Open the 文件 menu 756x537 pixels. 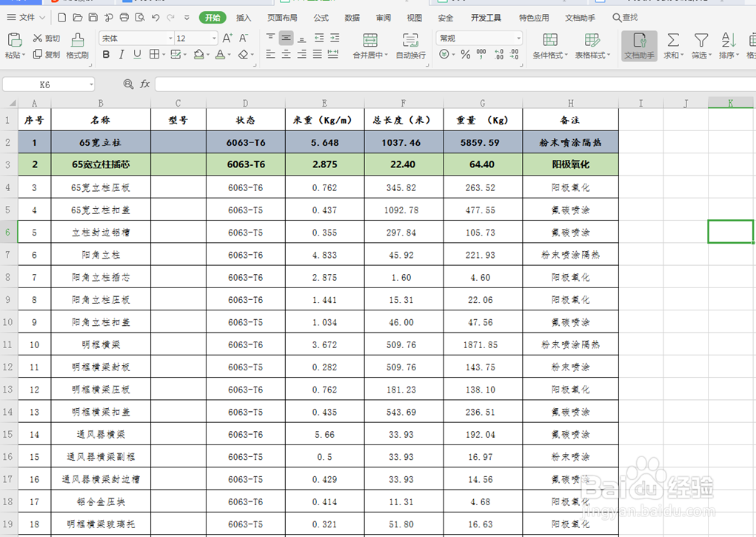(x=26, y=18)
